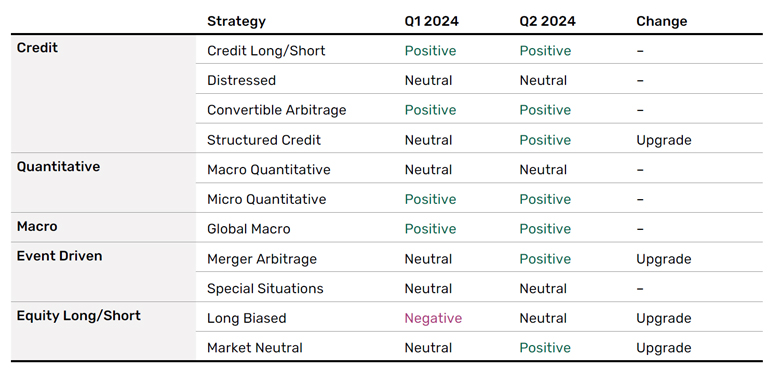The image size is (770, 370).
Task: Select the Event Driven category label
Action: pos(59,256)
